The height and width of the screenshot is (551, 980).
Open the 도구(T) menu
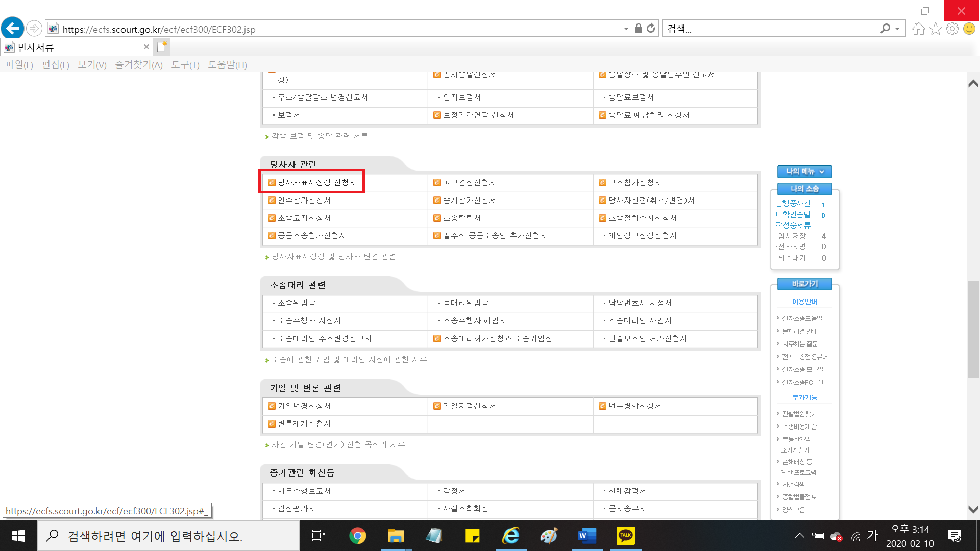tap(185, 65)
